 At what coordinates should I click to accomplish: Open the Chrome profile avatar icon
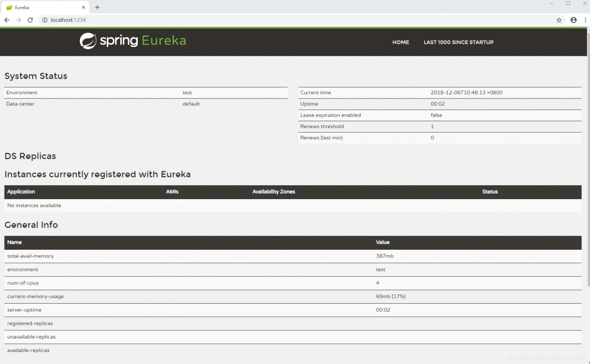[573, 20]
